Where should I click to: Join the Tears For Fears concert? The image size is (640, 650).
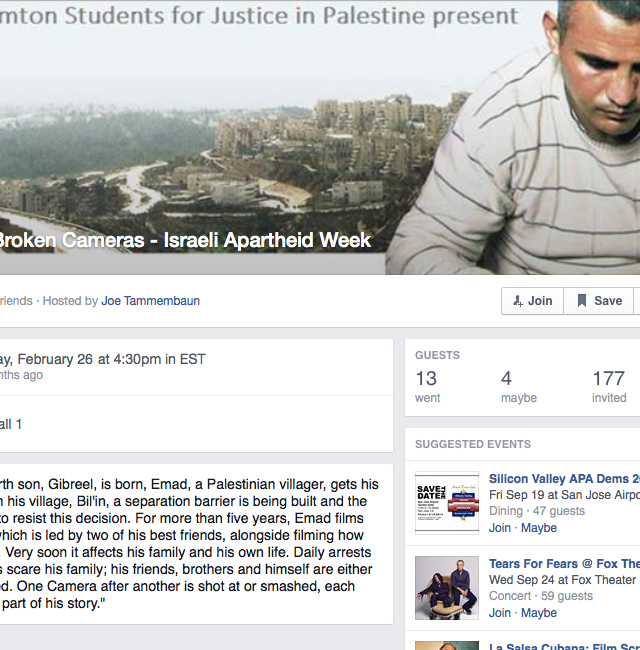tap(499, 613)
